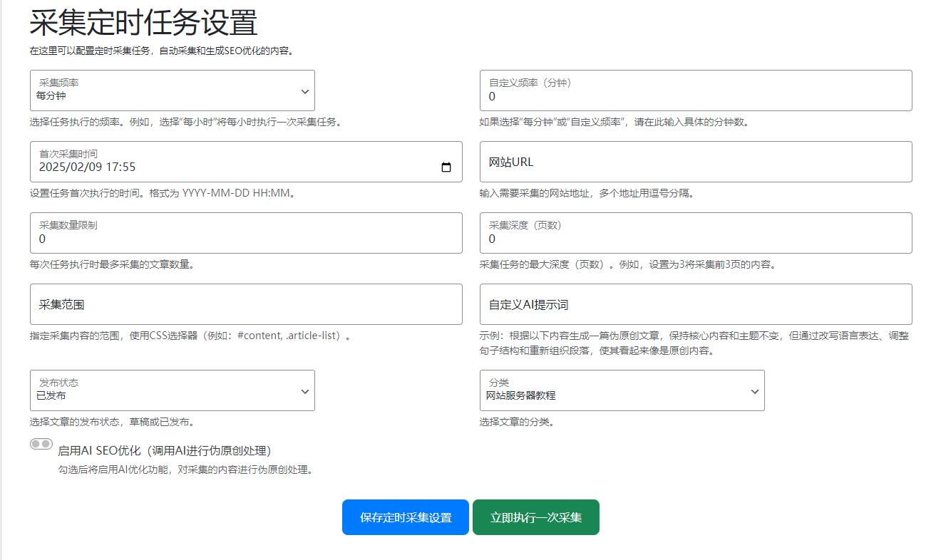Click the 采集范围 CSS selector field
936x560 pixels.
point(246,304)
